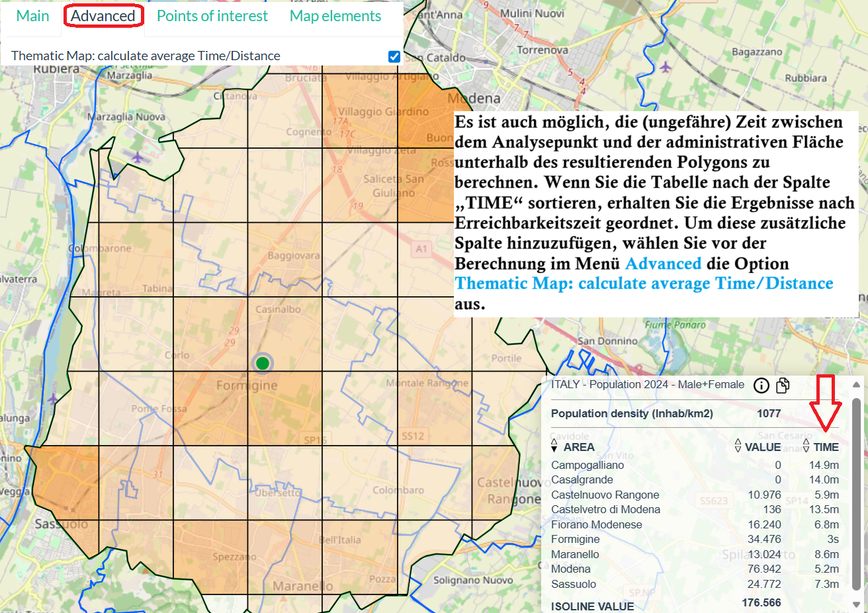
Task: Click the Sassuolo row in the area table
Action: pos(574,584)
